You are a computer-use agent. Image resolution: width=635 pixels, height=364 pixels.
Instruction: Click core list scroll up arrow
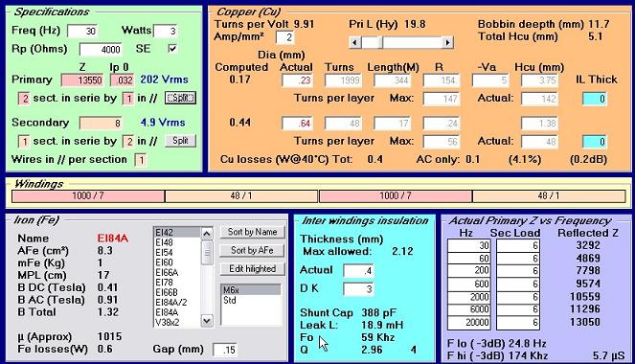point(207,234)
